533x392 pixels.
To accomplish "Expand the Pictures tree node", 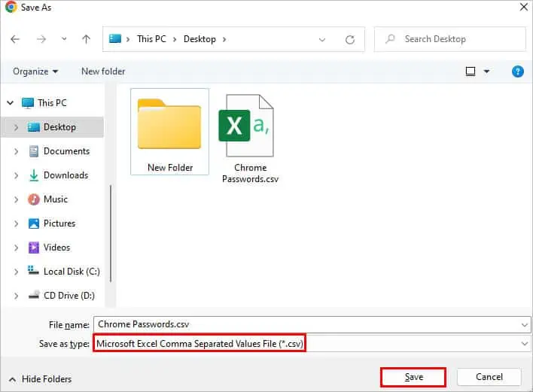I will tap(16, 223).
